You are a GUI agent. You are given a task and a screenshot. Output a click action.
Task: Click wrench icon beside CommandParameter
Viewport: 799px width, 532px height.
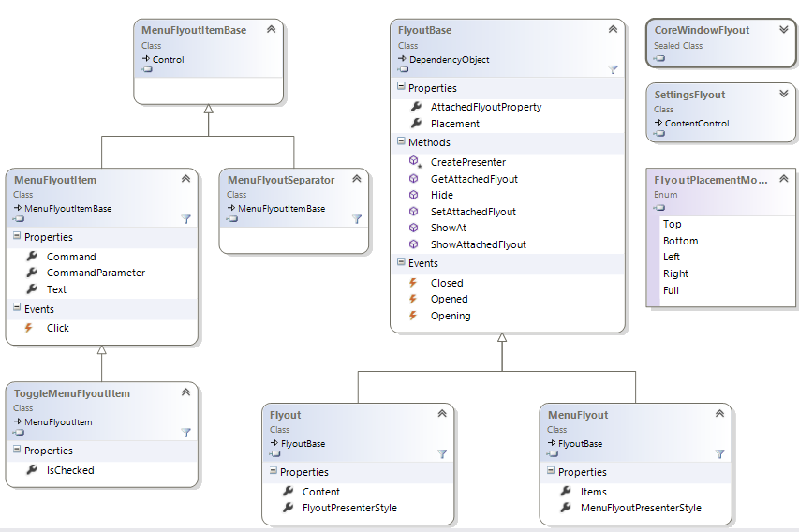[32, 273]
